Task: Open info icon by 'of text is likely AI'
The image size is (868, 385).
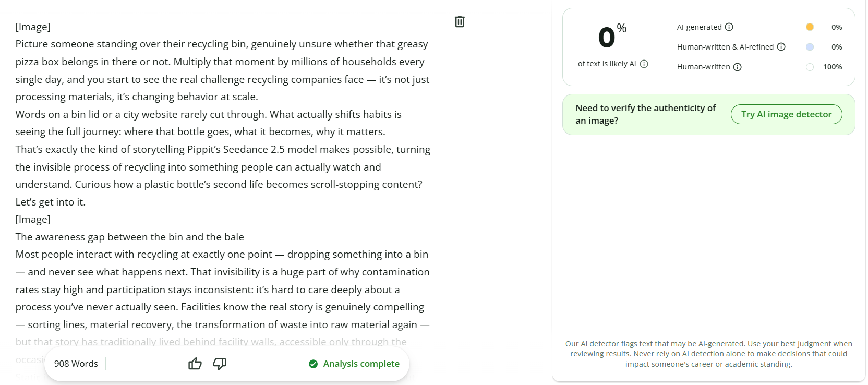Action: tap(644, 64)
